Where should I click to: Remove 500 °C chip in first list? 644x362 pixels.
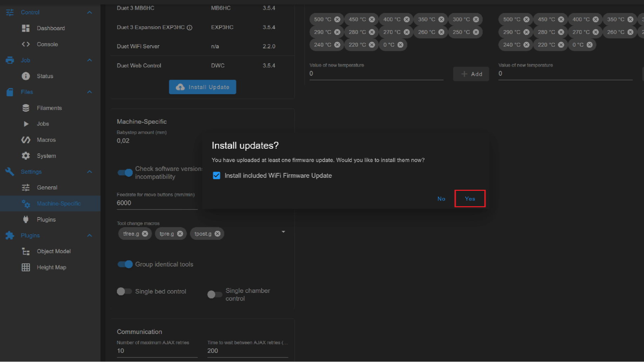click(337, 19)
